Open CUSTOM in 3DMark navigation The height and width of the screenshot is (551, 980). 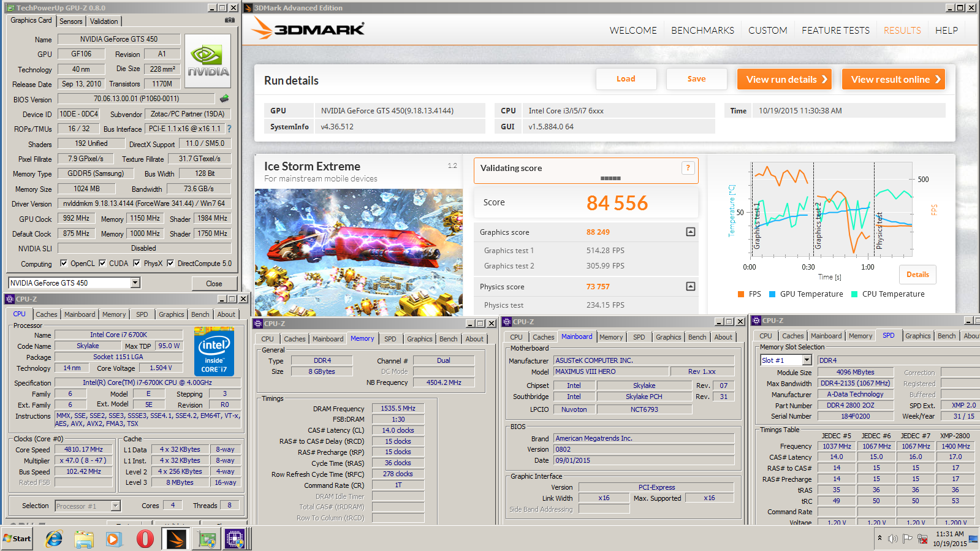pyautogui.click(x=768, y=31)
